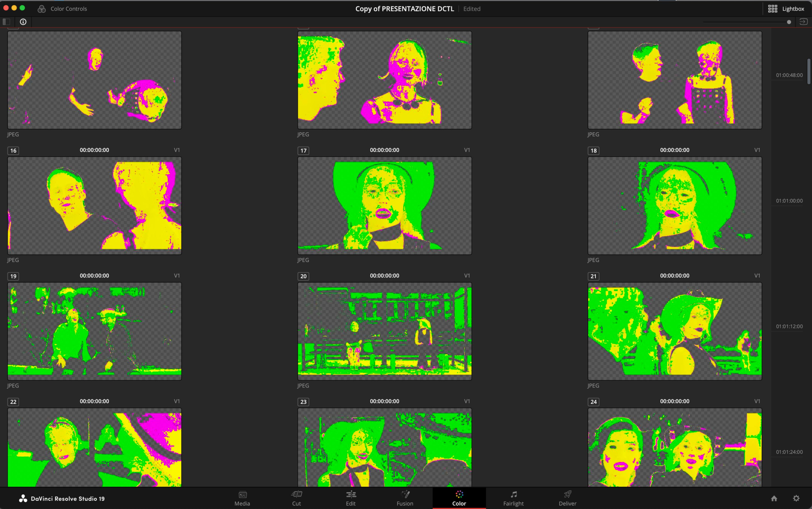Switch to the Cut page
The width and height of the screenshot is (812, 509).
[x=296, y=498]
